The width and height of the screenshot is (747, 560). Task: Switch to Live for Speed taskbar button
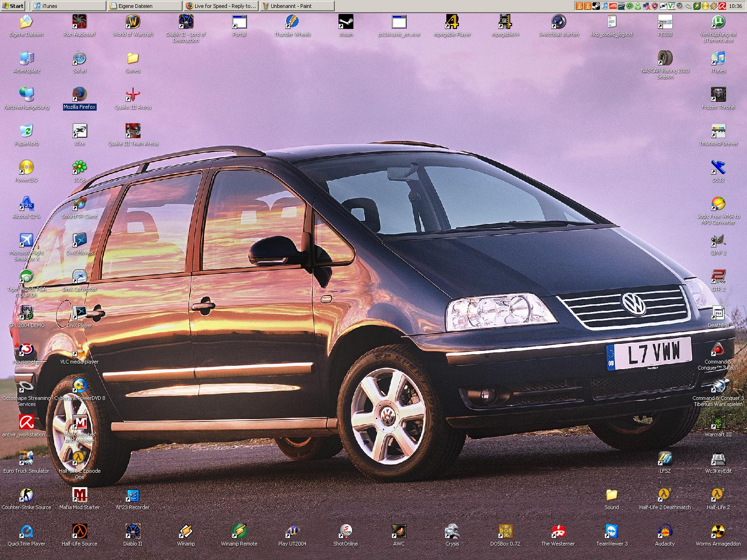point(221,6)
